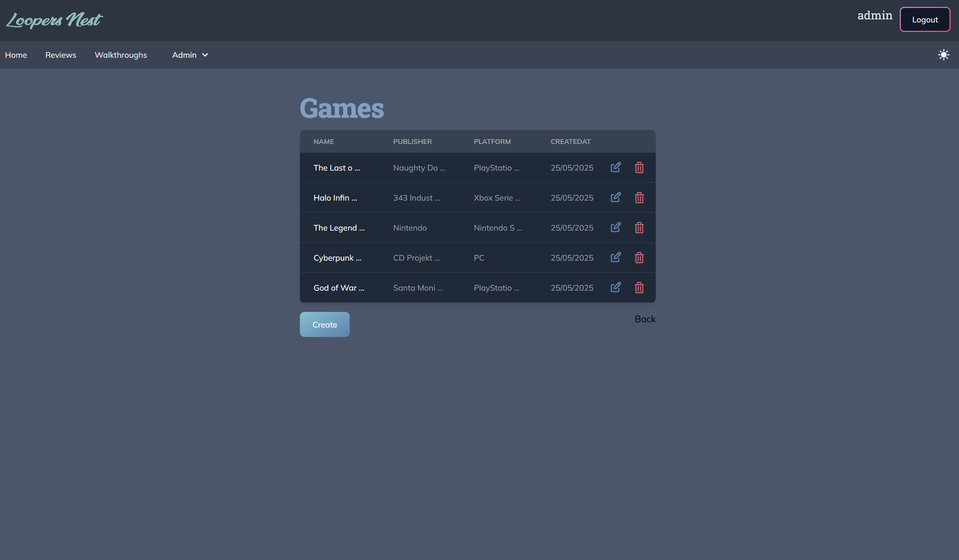Navigate to the Walkthroughs section
Image resolution: width=959 pixels, height=560 pixels.
click(x=120, y=55)
